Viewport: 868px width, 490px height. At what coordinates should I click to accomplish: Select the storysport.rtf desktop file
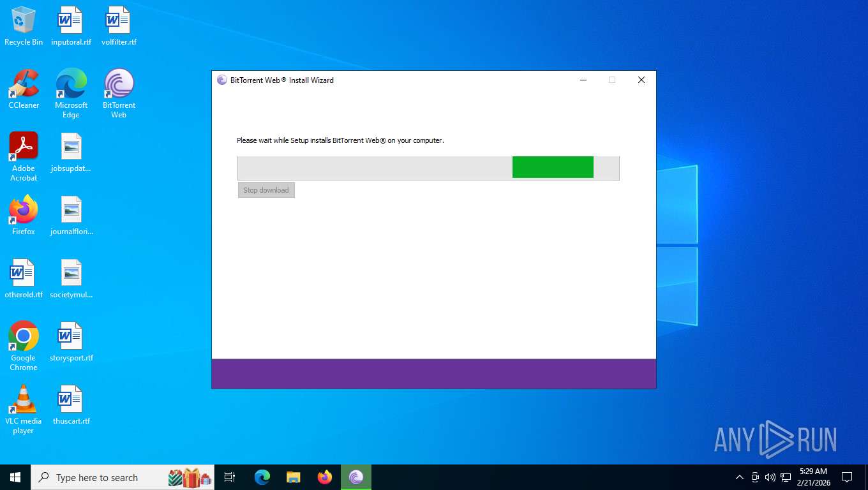click(71, 342)
